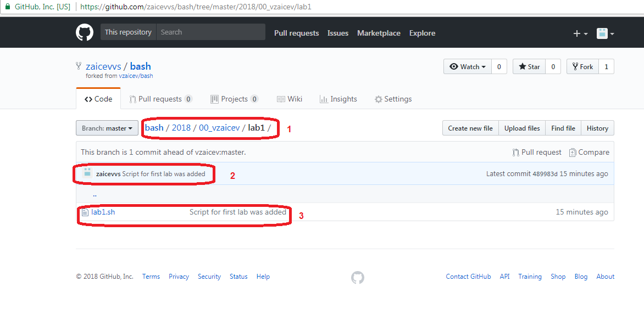Open About footer link
This screenshot has height=321, width=644.
click(x=606, y=277)
